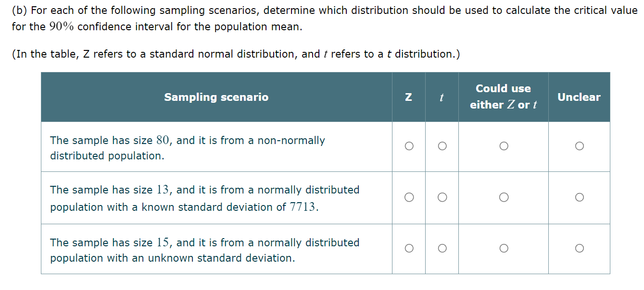The width and height of the screenshot is (644, 290).
Task: Click the 'Could use either Z or t' header
Action: click(x=503, y=97)
